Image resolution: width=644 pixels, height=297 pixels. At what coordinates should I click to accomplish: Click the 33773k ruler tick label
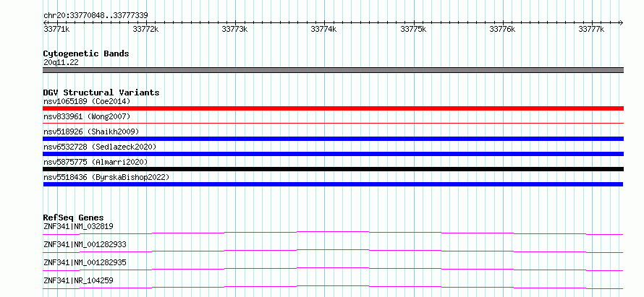pos(235,30)
